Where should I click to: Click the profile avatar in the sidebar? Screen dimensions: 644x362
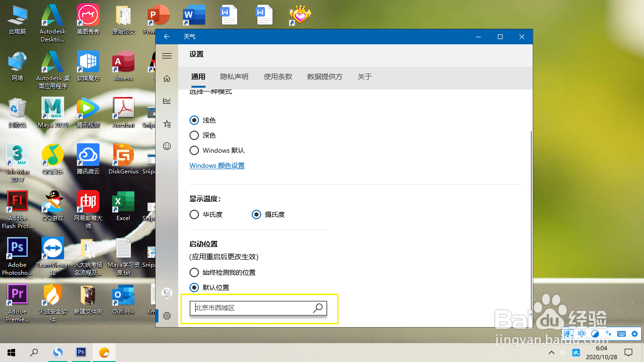click(166, 292)
